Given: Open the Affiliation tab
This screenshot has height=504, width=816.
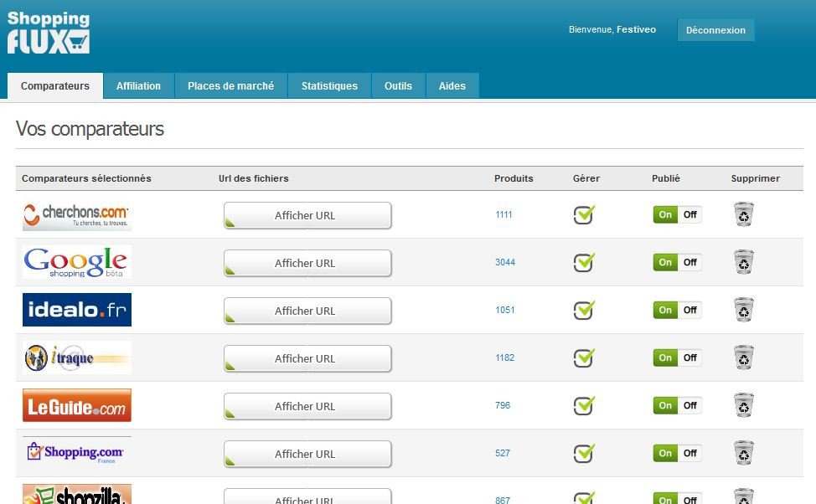Looking at the screenshot, I should click(138, 86).
